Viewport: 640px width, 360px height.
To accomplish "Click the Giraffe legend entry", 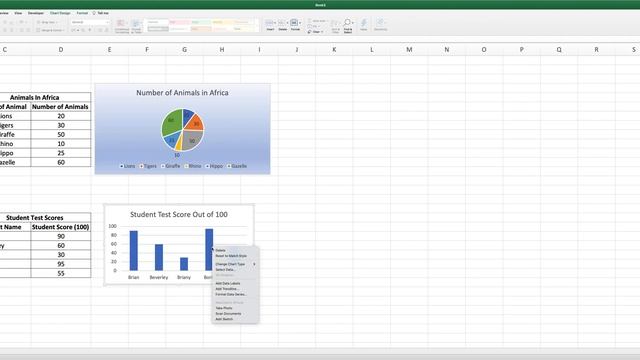I will (171, 166).
